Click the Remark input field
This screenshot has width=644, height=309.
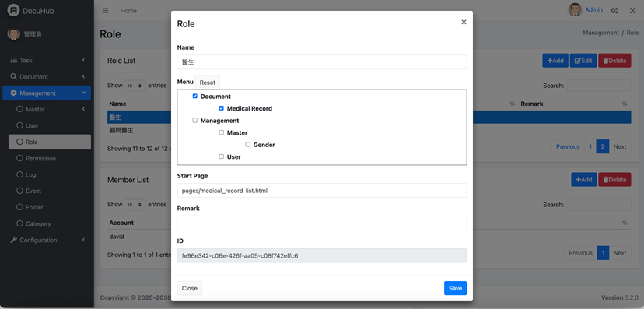pyautogui.click(x=321, y=223)
